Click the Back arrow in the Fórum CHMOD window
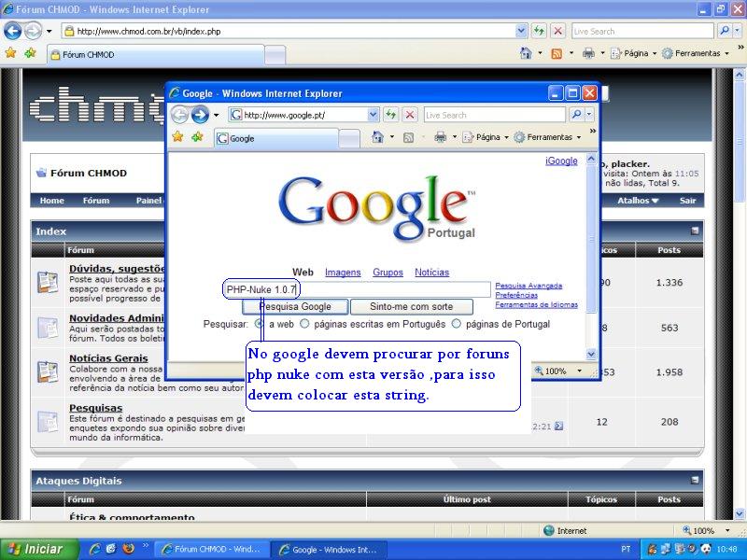The width and height of the screenshot is (747, 560). 13,32
